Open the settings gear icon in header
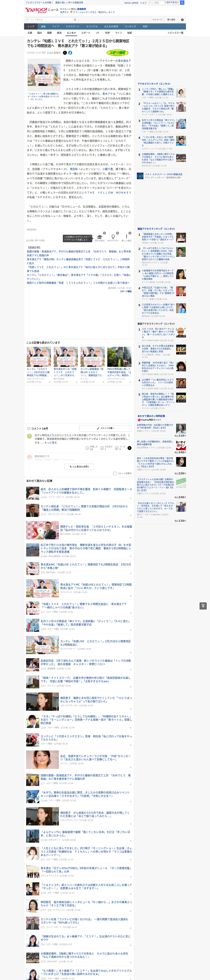This screenshot has width=210, height=980. tap(182, 20)
